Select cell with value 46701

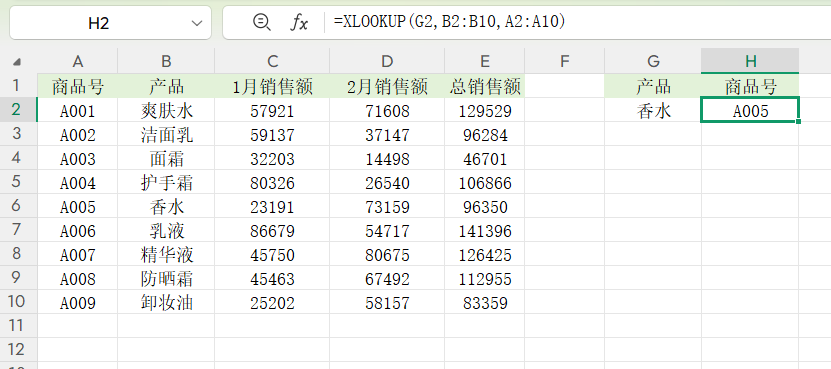point(484,158)
